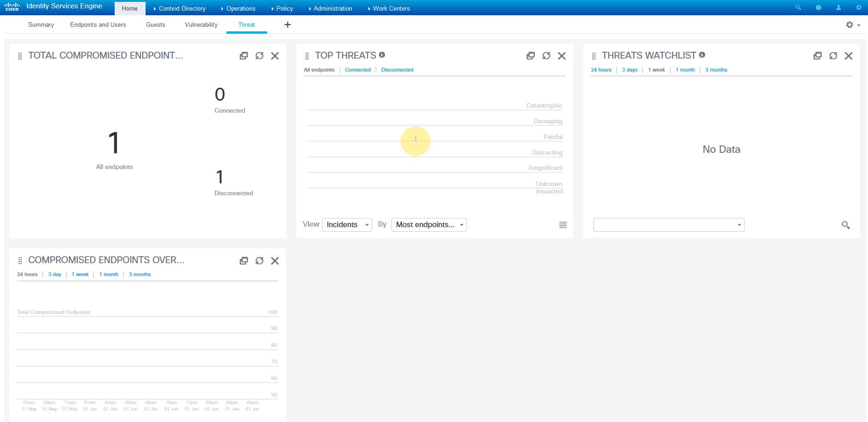Viewport: 868px width, 422px height.
Task: Set Threats Watchlist range to 1 week
Action: pyautogui.click(x=656, y=70)
